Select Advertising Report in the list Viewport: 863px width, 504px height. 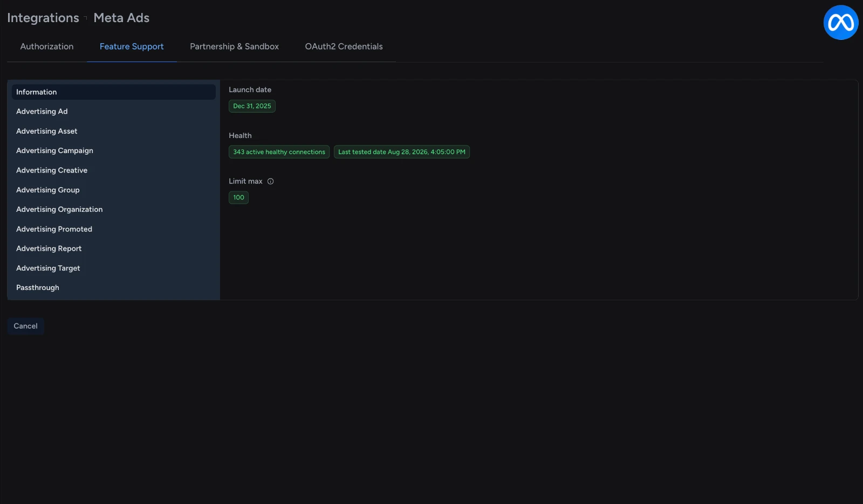point(114,248)
